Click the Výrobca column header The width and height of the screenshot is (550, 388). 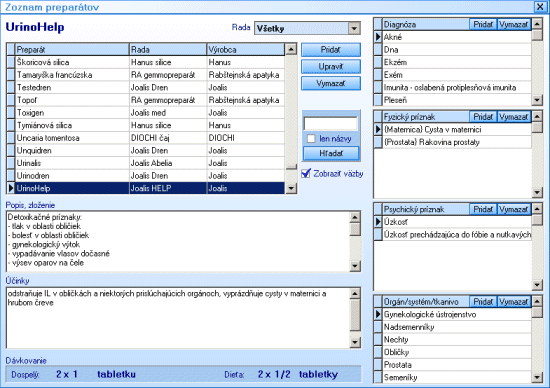pos(246,49)
